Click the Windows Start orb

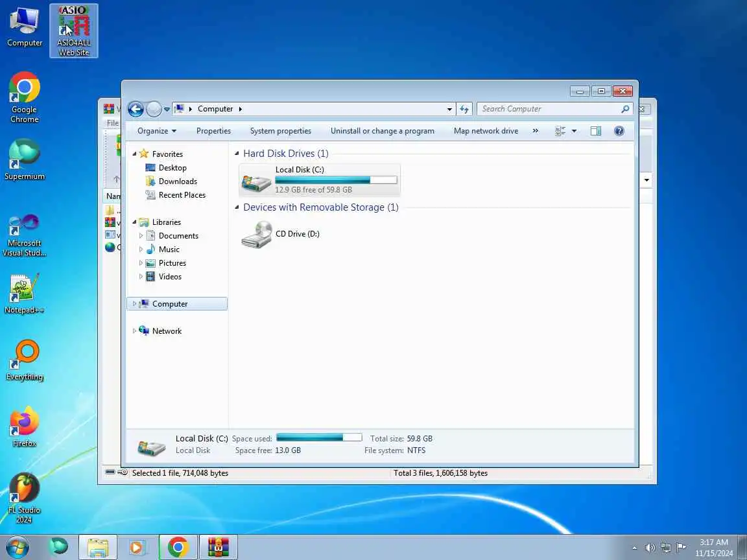(x=17, y=547)
